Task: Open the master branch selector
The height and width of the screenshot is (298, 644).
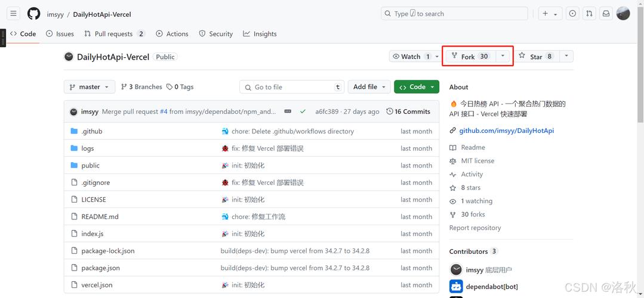Action: 89,87
